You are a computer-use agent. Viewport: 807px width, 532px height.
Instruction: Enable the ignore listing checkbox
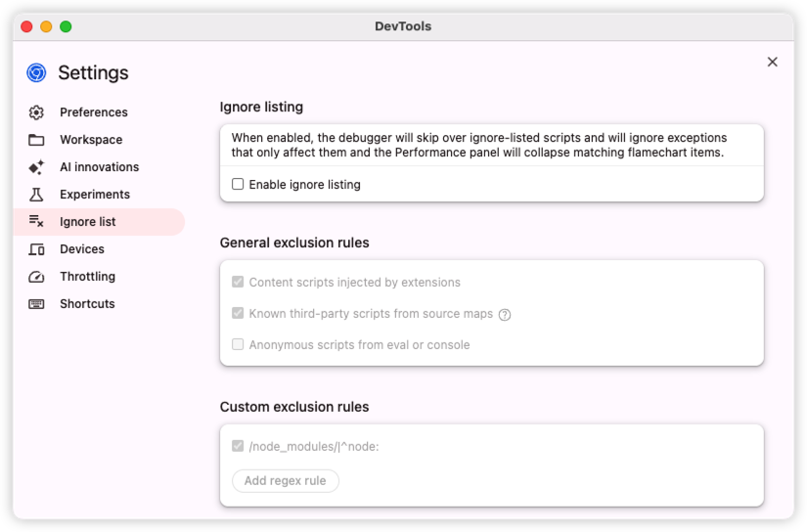pos(238,184)
